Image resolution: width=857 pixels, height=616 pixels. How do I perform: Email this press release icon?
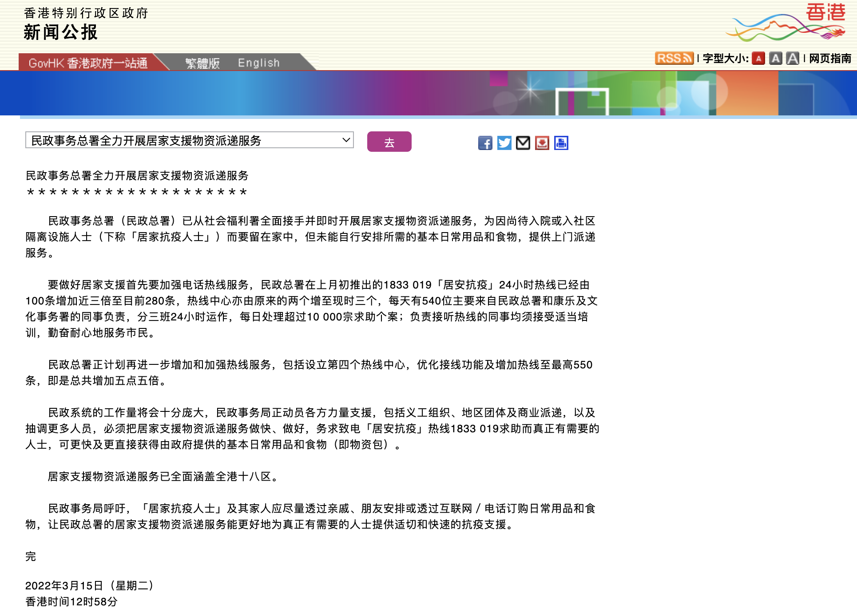523,143
